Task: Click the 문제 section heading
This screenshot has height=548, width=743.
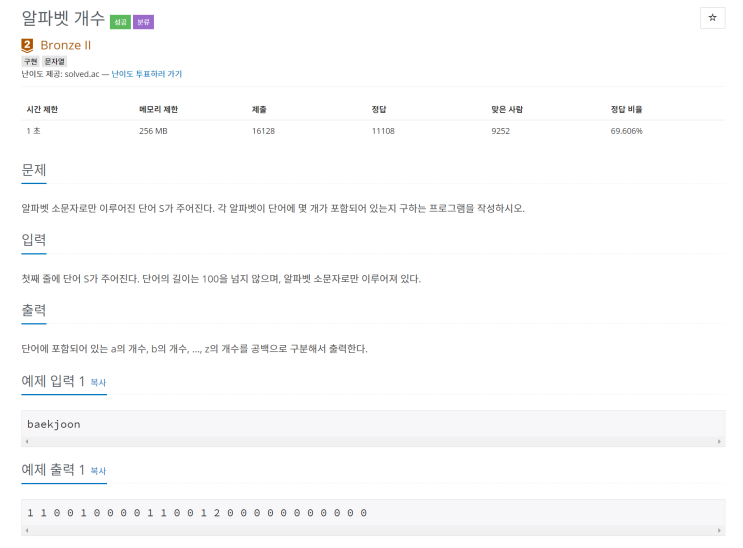Action: [x=34, y=170]
